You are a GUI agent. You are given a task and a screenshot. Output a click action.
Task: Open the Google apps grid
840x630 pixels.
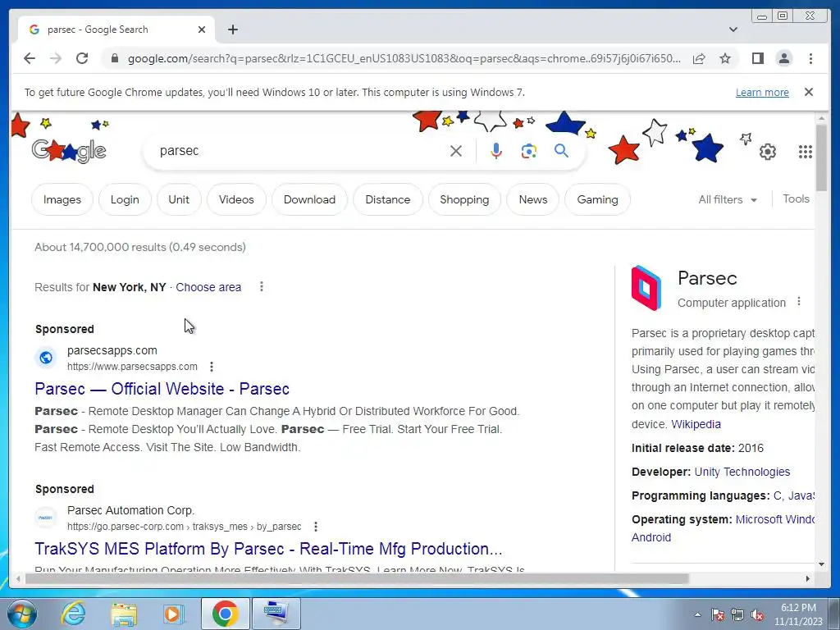806,152
